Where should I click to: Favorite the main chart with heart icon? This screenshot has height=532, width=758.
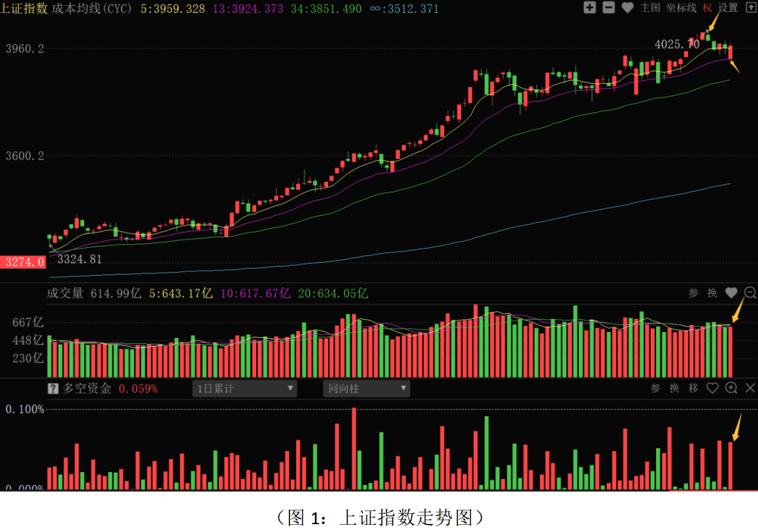coord(627,8)
